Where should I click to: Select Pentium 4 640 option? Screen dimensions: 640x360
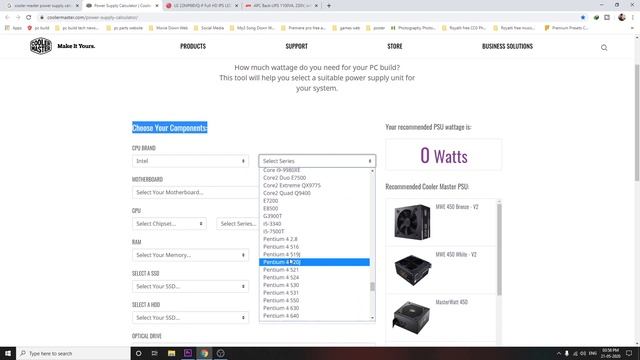[314, 316]
